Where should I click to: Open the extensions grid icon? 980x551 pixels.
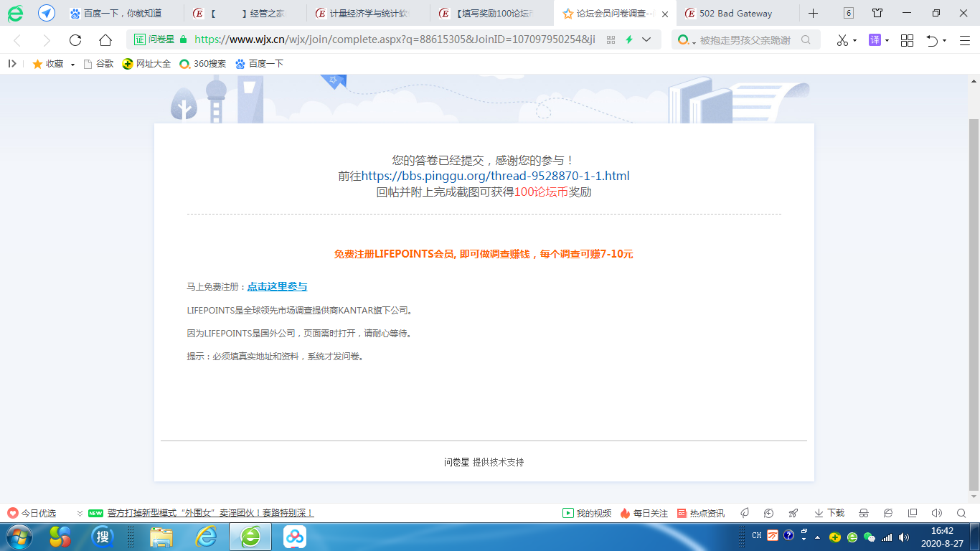(x=907, y=40)
